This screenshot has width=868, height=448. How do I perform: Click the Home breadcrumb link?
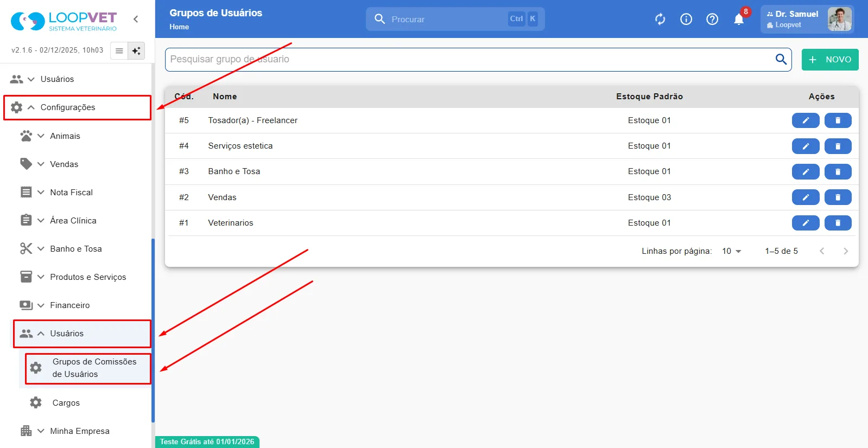point(179,27)
